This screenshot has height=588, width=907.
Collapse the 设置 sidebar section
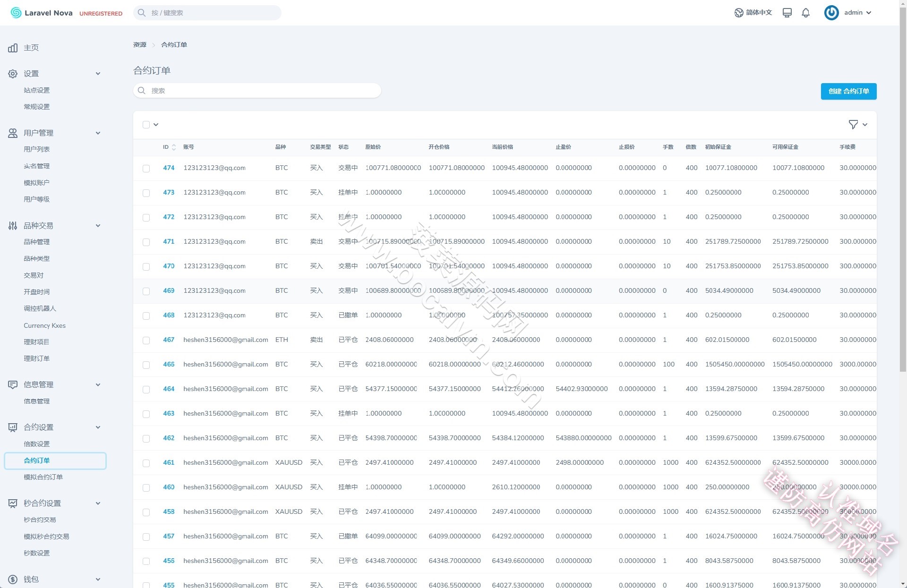(98, 74)
